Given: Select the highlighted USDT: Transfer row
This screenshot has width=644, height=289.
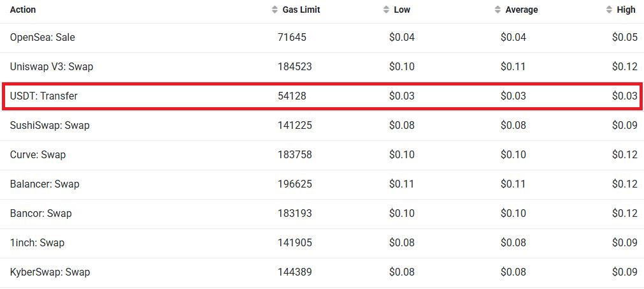Looking at the screenshot, I should [322, 96].
